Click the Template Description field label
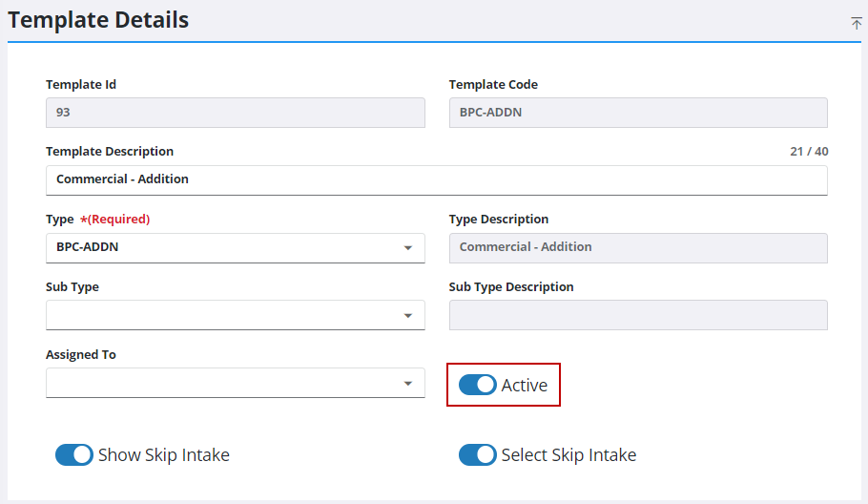Image resolution: width=868 pixels, height=504 pixels. tap(110, 151)
